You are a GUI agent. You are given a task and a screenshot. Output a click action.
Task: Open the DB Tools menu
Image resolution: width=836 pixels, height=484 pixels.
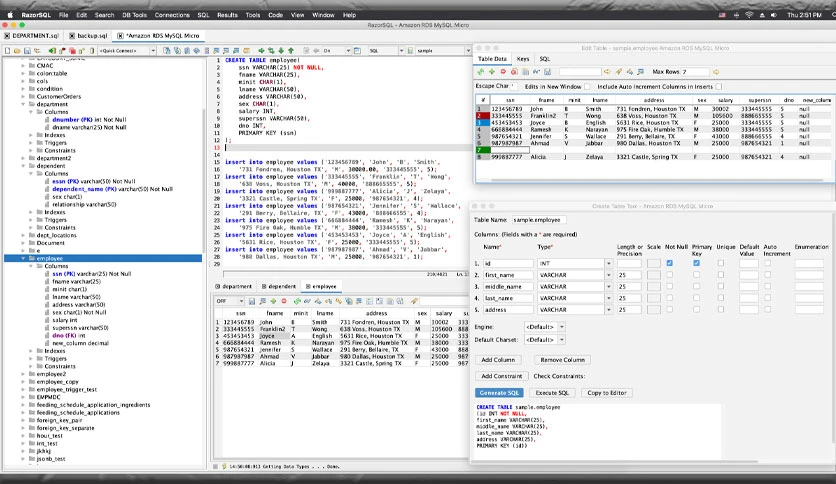(x=134, y=15)
